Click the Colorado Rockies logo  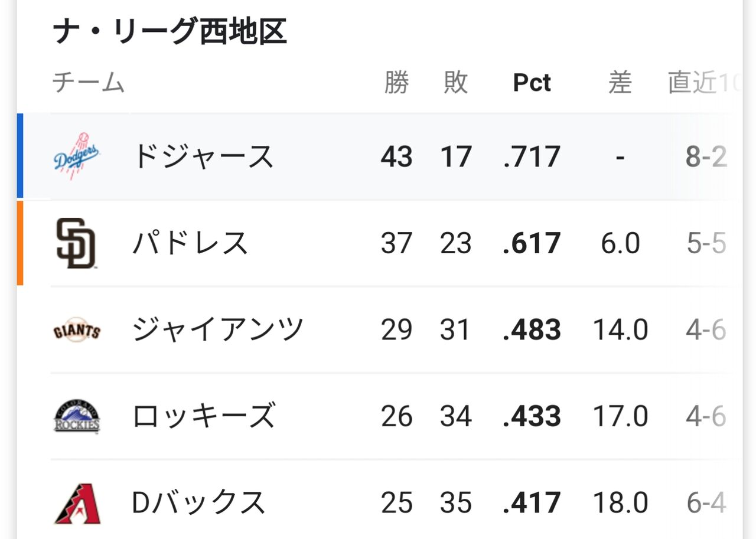click(77, 417)
